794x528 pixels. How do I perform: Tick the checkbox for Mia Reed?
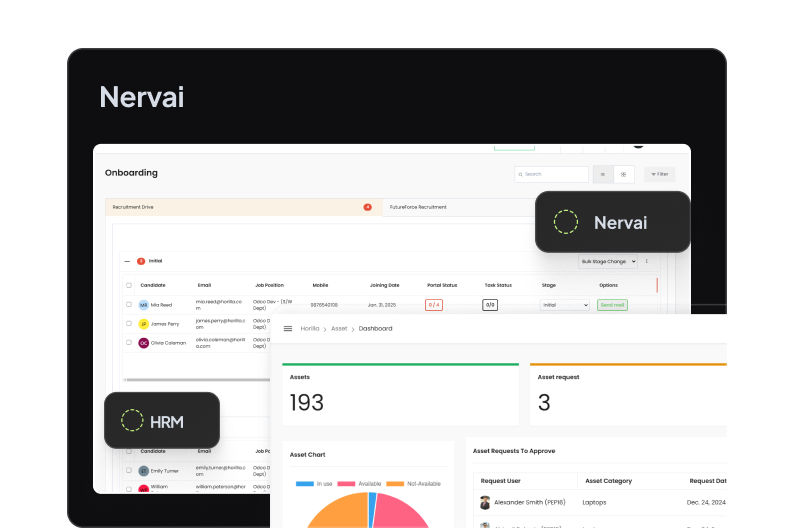click(x=128, y=304)
